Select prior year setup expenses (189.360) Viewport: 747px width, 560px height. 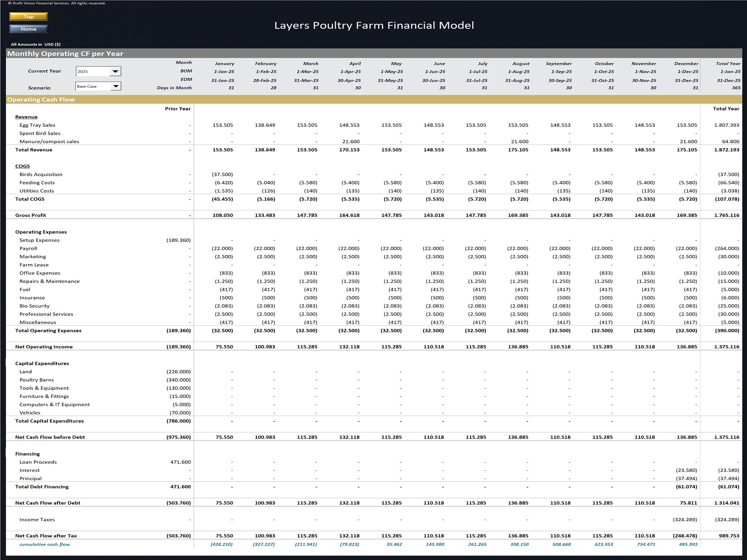179,240
